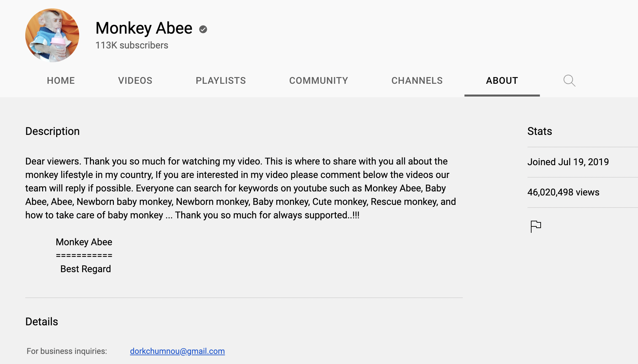This screenshot has height=364, width=638.
Task: View the CHANNELS tab
Action: pyautogui.click(x=417, y=81)
